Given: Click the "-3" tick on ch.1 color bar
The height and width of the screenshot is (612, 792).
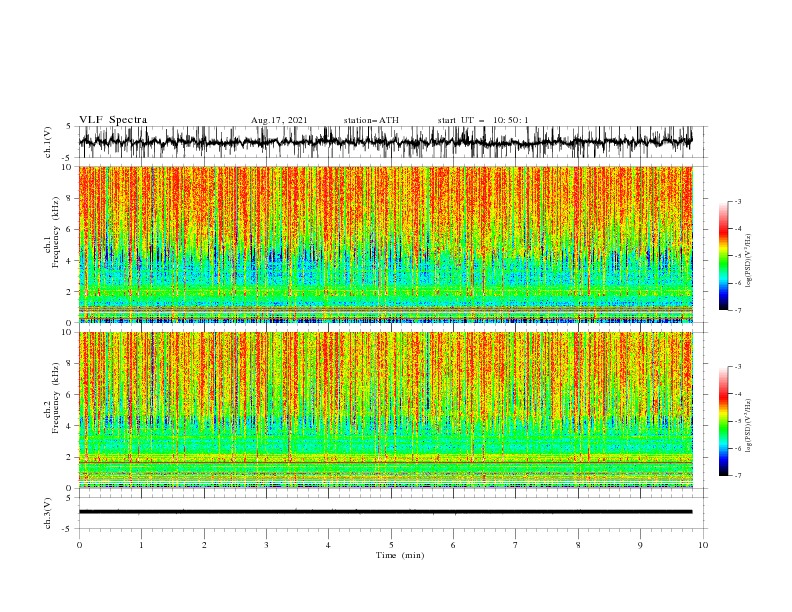Looking at the screenshot, I should pos(737,201).
